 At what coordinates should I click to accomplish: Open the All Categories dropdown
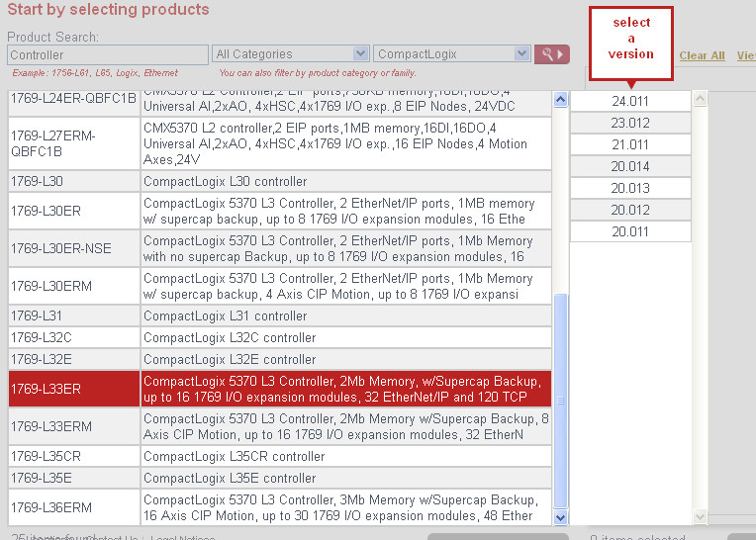click(x=291, y=54)
